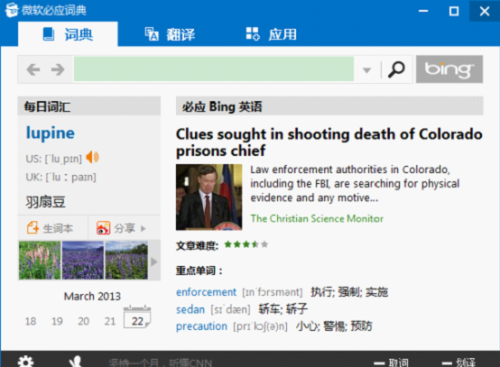Add lupine to 生词本
This screenshot has width=500, height=367.
point(50,228)
